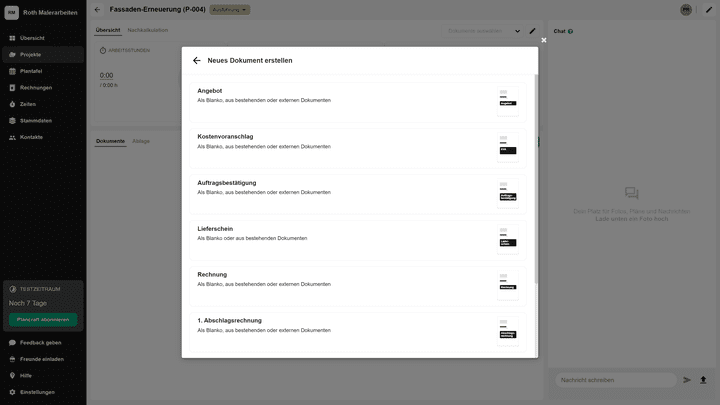The height and width of the screenshot is (405, 720).
Task: Open Zeiten in the sidebar
Action: pos(28,104)
